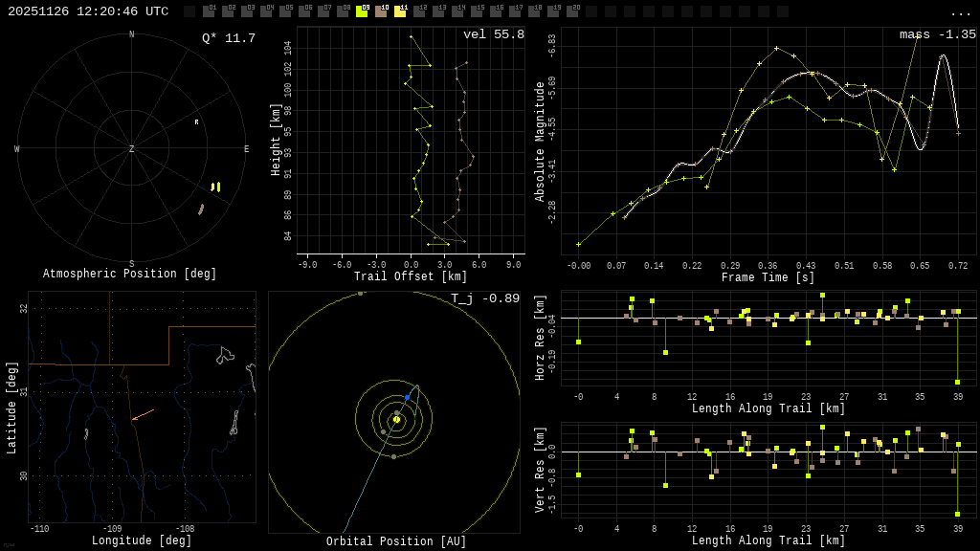Select station square 03
The image size is (980, 551).
(x=247, y=11)
